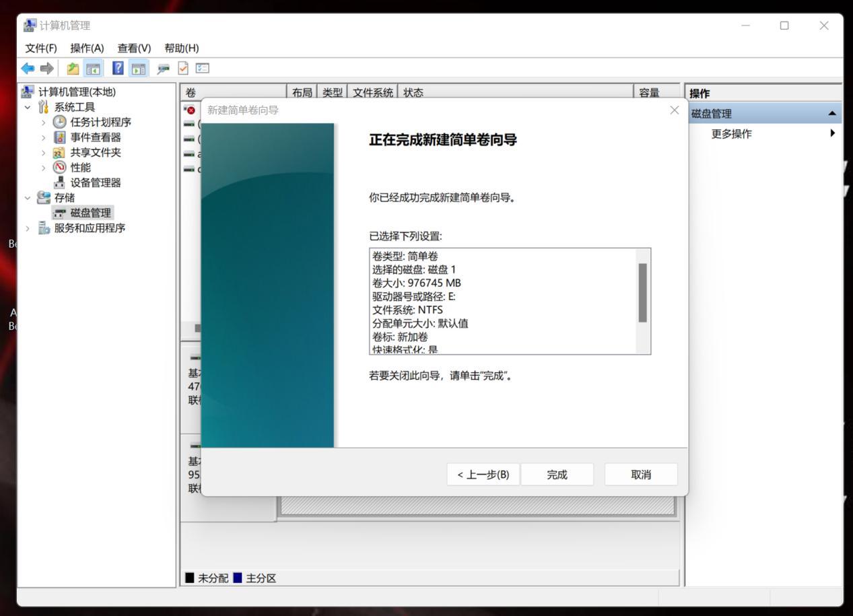The height and width of the screenshot is (616, 853).
Task: Toggle the show/hide console tree toolbar button
Action: 94,67
